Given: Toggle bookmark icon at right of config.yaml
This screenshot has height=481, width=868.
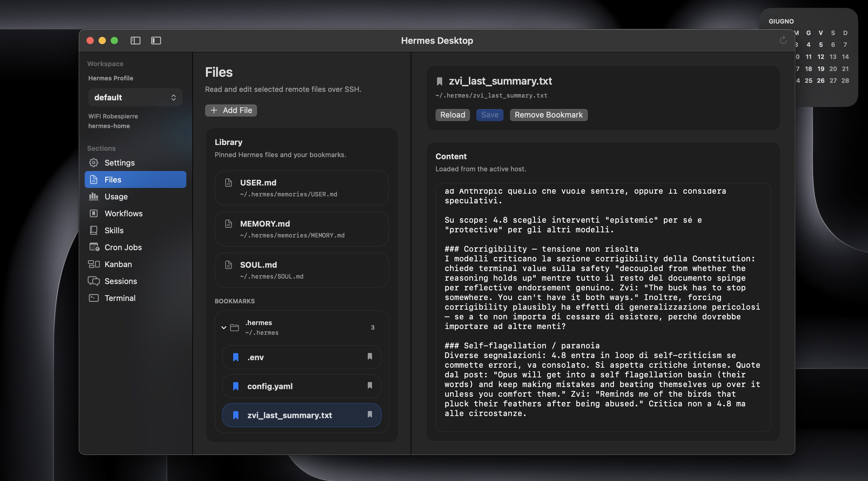Looking at the screenshot, I should [370, 386].
